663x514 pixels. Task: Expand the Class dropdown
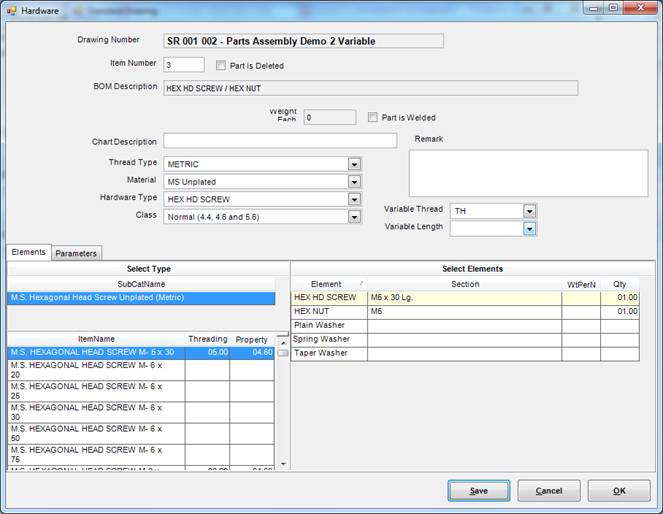tap(354, 216)
